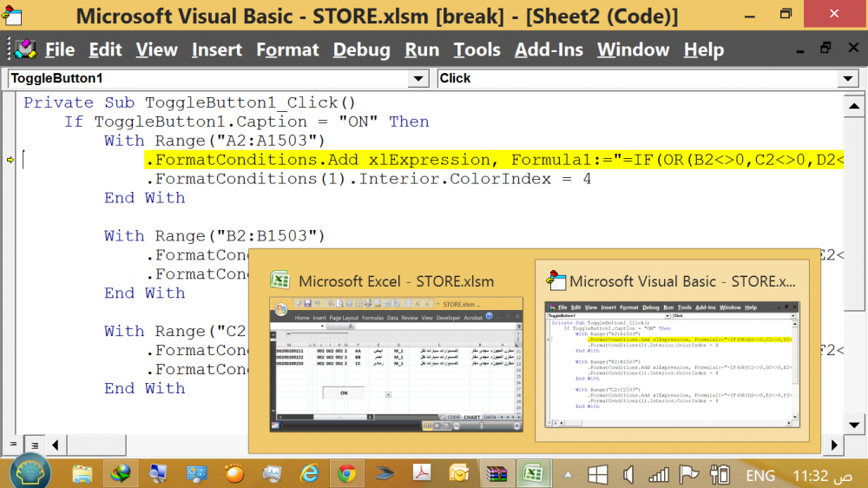Image resolution: width=868 pixels, height=488 pixels.
Task: Open the Format menu
Action: pos(287,49)
